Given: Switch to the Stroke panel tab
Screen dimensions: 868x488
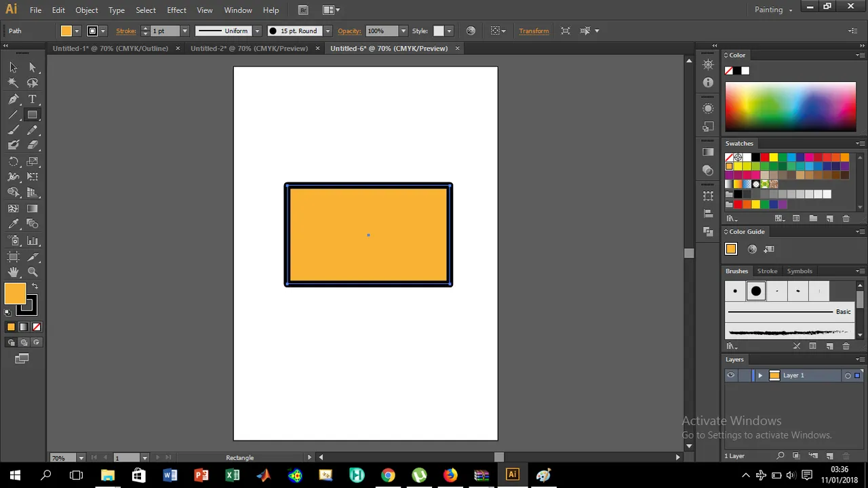Looking at the screenshot, I should [x=767, y=271].
